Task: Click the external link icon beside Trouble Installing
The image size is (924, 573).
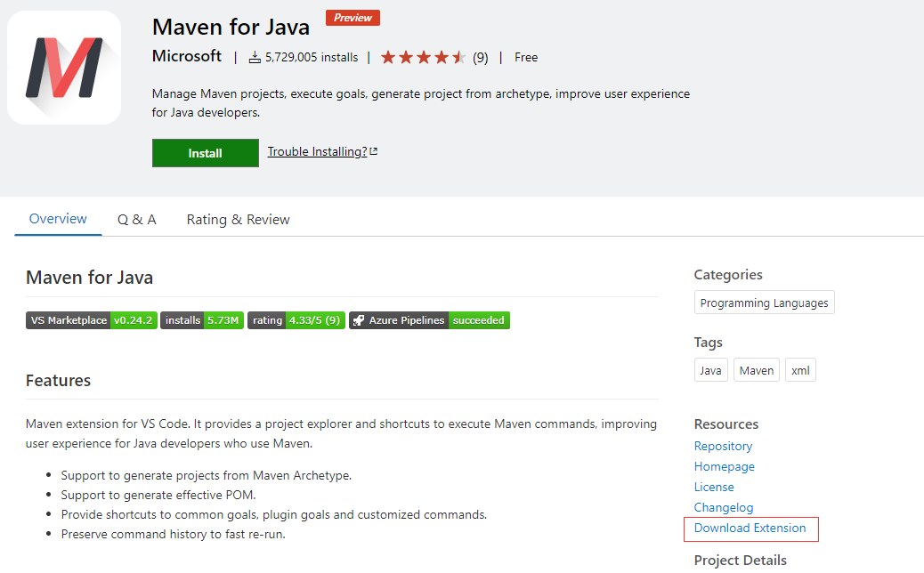Action: point(374,152)
